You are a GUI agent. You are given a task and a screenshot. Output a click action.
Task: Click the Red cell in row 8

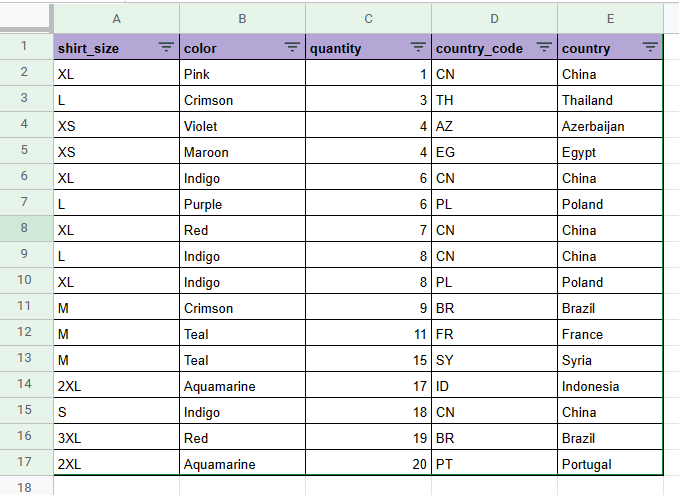[242, 229]
